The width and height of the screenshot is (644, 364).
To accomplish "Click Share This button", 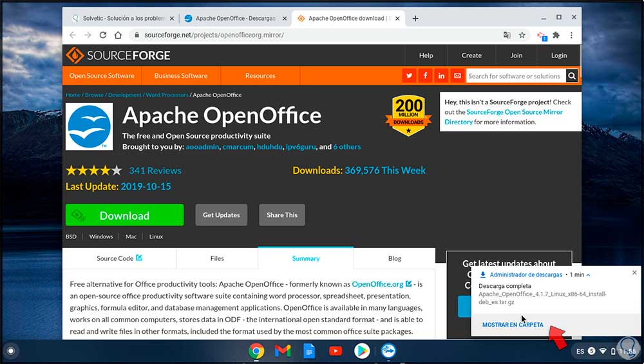I will click(x=282, y=215).
